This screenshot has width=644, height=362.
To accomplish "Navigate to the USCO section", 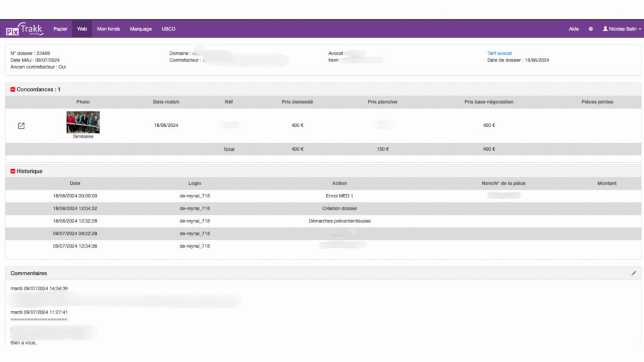I will click(169, 29).
